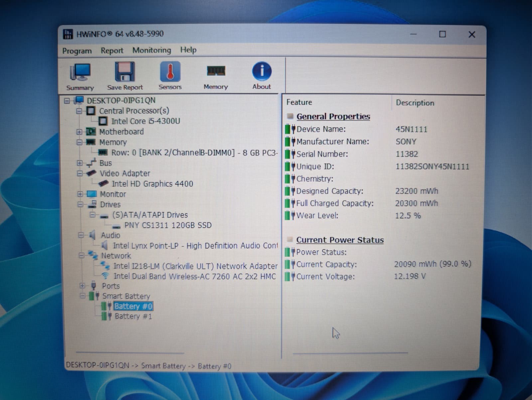Select PNY CS1311 120GB SSD entry
Screen dimensions: 532x400
click(168, 225)
